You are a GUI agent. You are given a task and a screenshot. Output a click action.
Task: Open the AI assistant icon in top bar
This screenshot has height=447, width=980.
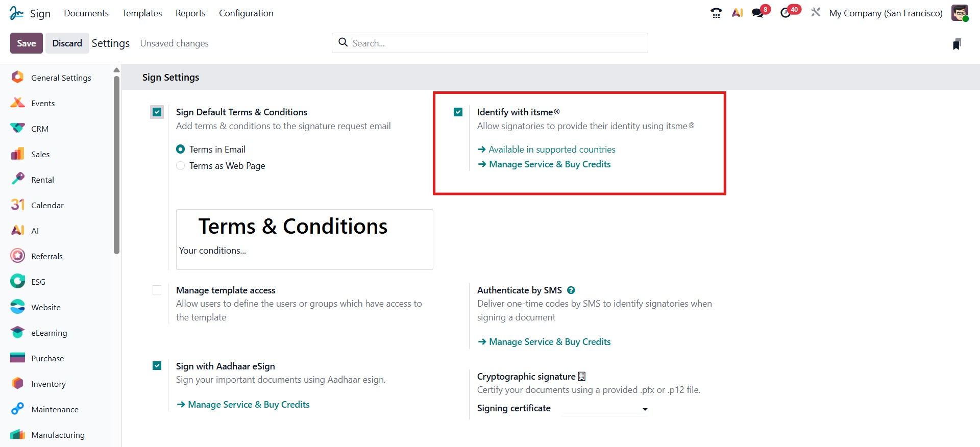tap(737, 13)
